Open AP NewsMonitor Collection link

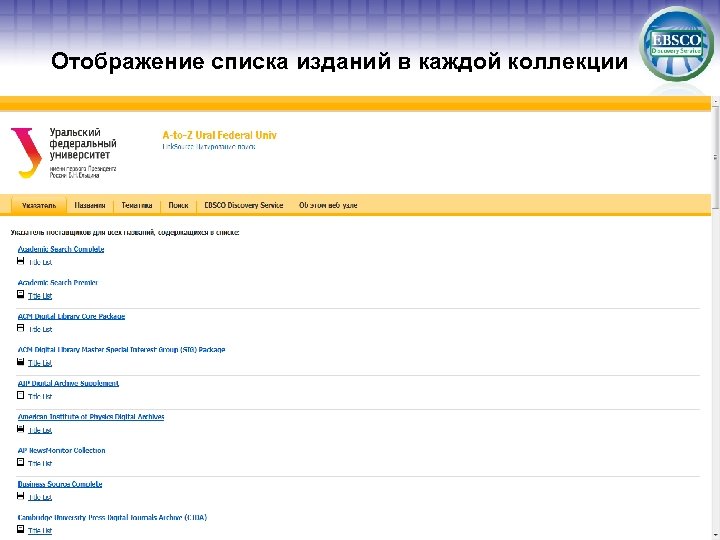pos(61,450)
